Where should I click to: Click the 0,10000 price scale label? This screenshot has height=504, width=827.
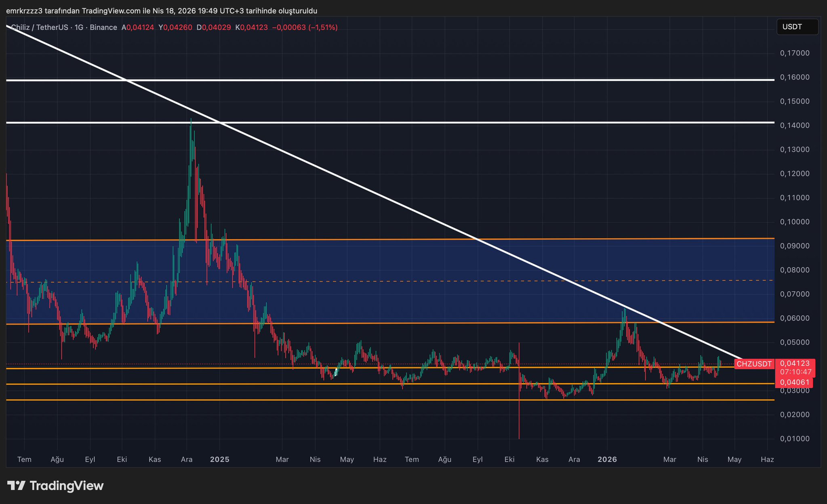pyautogui.click(x=794, y=222)
